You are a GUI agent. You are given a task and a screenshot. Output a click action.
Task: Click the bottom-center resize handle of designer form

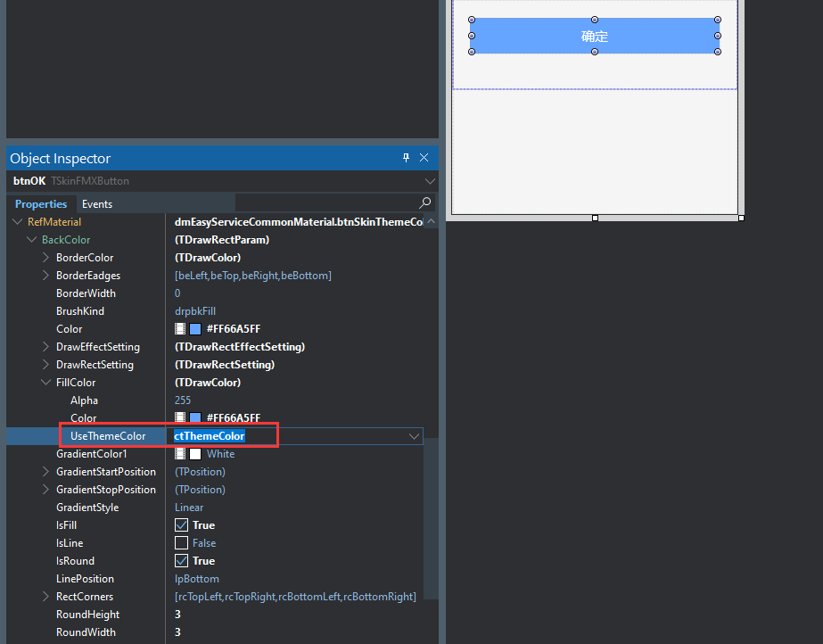[x=595, y=218]
